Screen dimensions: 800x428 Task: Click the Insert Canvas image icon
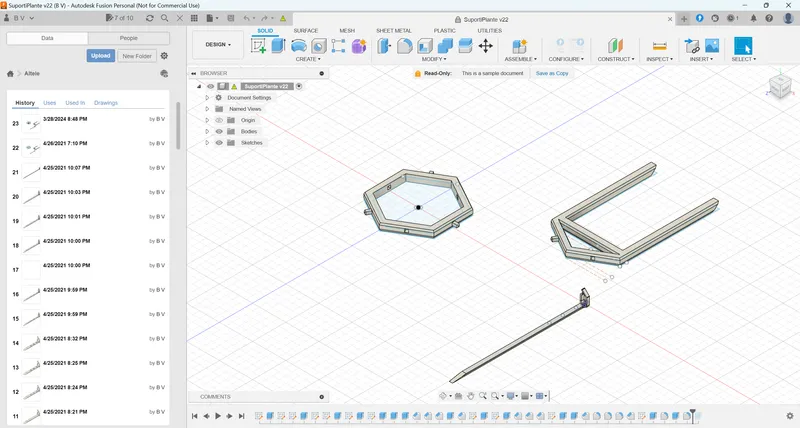[x=712, y=46]
